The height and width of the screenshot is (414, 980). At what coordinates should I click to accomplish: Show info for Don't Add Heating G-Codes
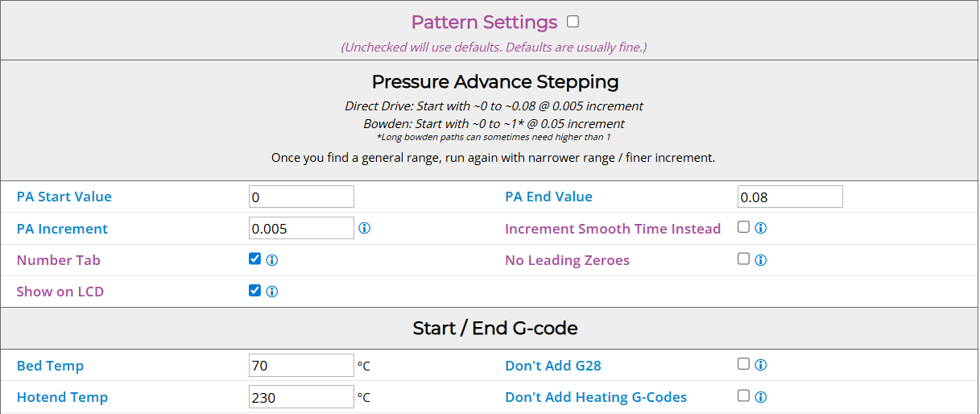point(761,397)
